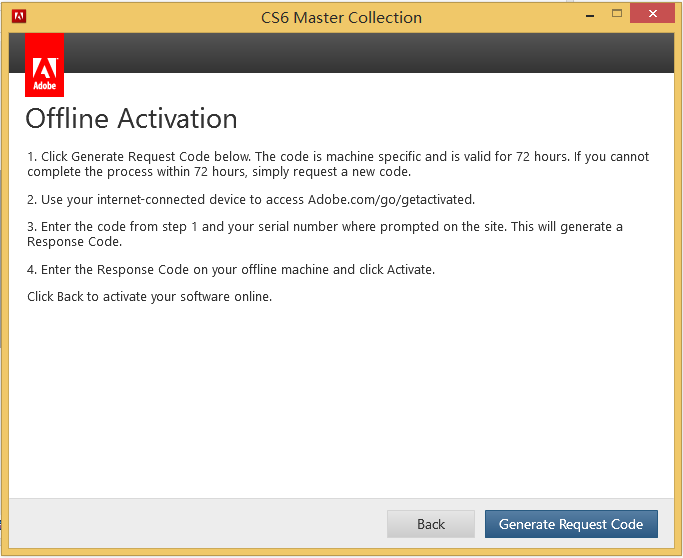
Task: Click the step 4 instruction line
Action: 231,269
